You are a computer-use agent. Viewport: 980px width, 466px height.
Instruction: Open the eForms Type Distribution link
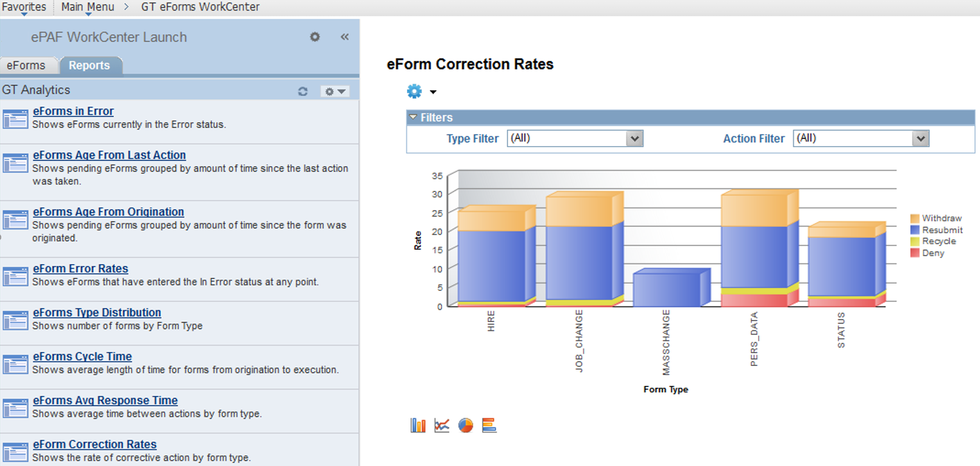coord(97,313)
